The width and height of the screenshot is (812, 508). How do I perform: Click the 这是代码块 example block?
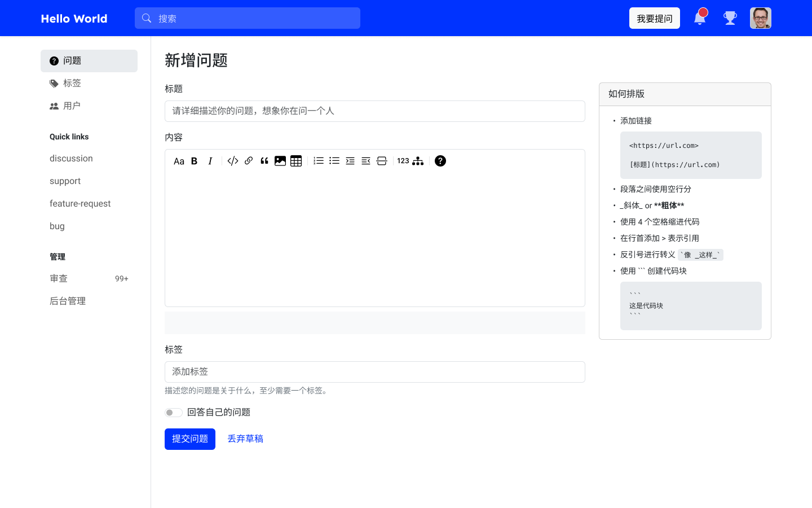coord(691,306)
